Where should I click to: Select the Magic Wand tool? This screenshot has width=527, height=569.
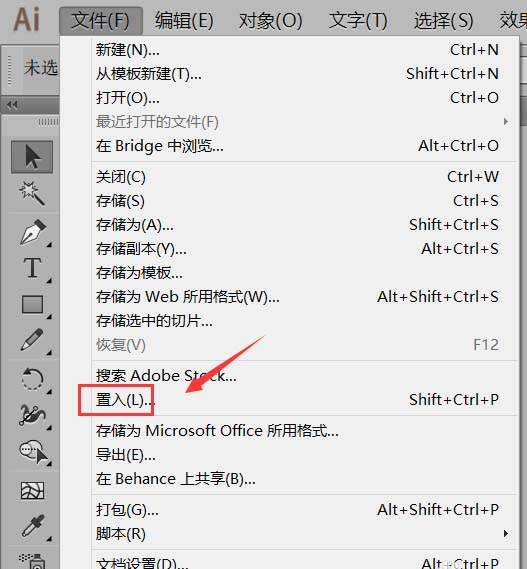[32, 193]
